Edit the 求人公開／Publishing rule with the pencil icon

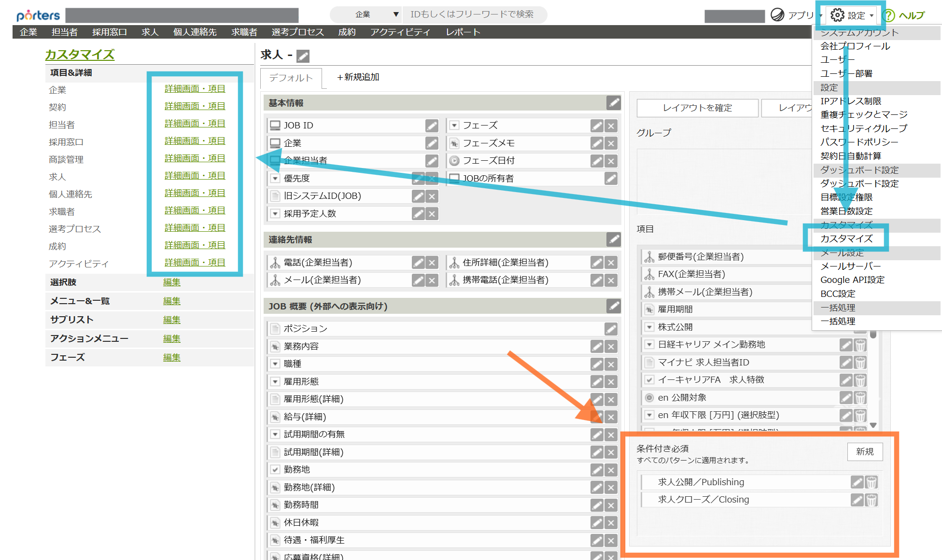point(857,482)
